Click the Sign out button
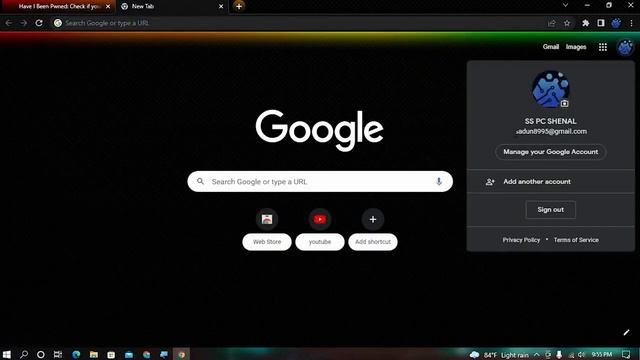Screen dimensions: 640x360 tap(551, 210)
